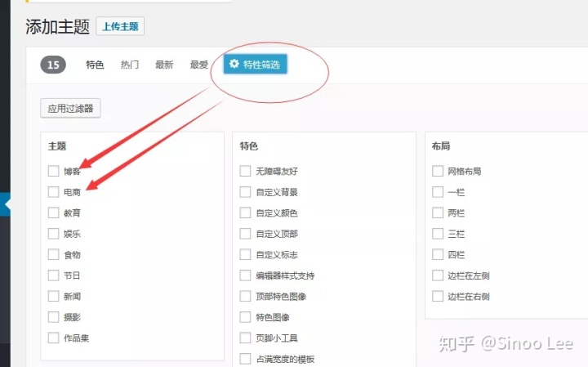Select the 一栏 one column checkbox
This screenshot has height=367, width=588.
438,192
